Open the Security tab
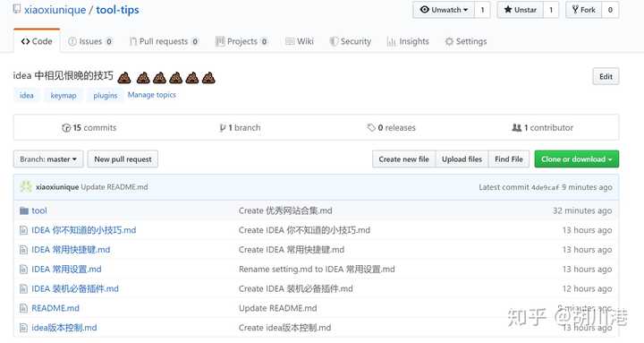644x343 pixels. coord(351,41)
